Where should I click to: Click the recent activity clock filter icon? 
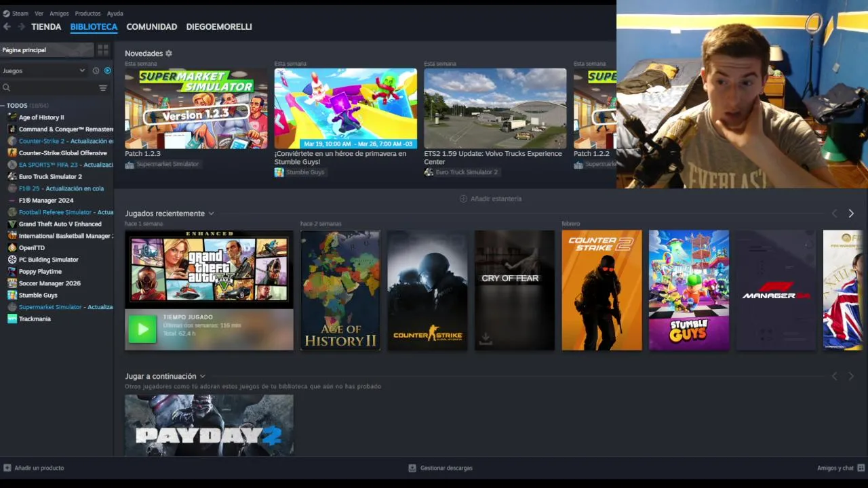(96, 70)
